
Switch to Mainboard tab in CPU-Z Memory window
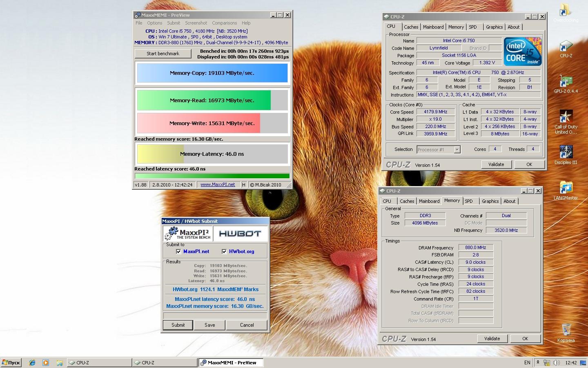[x=429, y=201]
